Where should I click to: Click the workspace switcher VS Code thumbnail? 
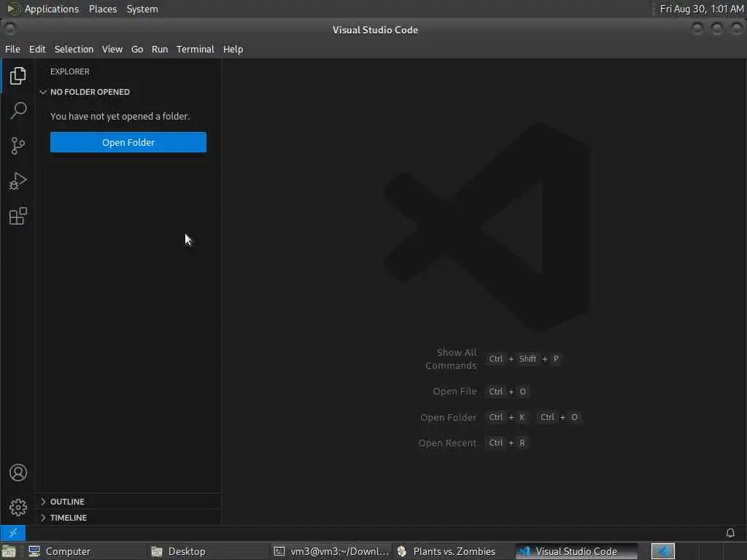tap(662, 551)
